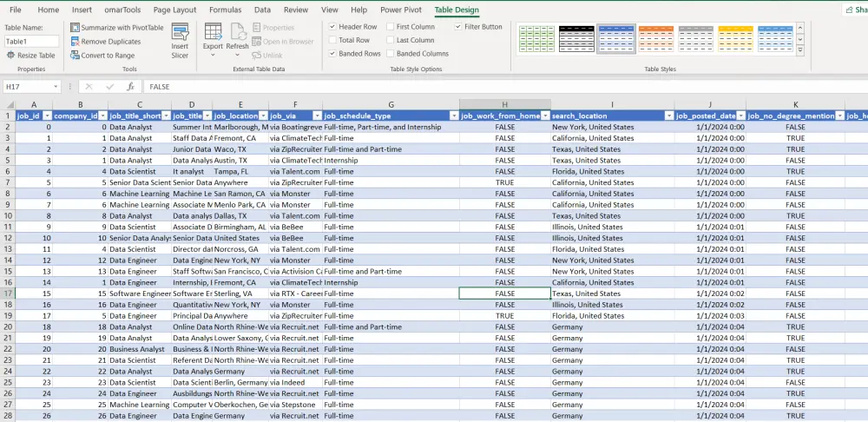Screen dimensions: 868x422
Task: Open the job_schedule_type filter dropdown
Action: coord(454,115)
